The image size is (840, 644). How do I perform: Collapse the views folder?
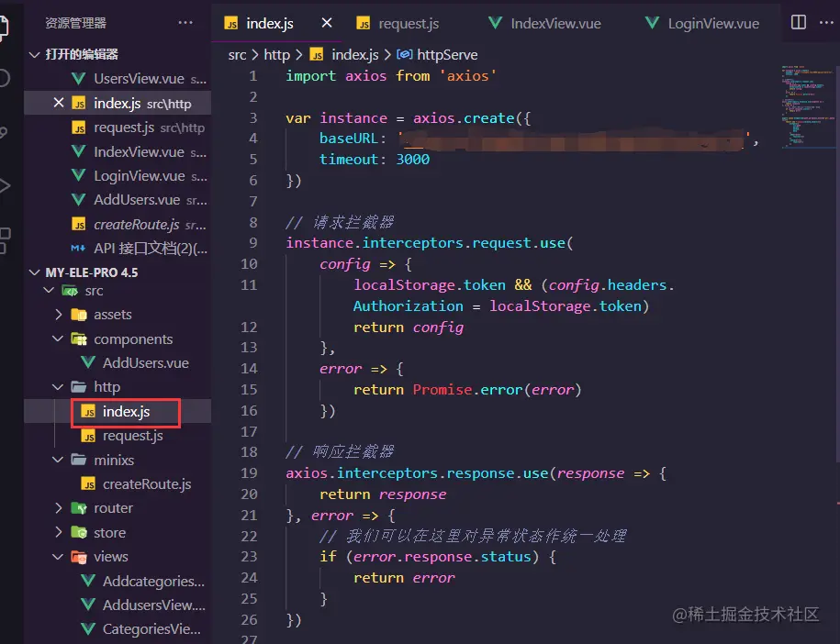59,557
